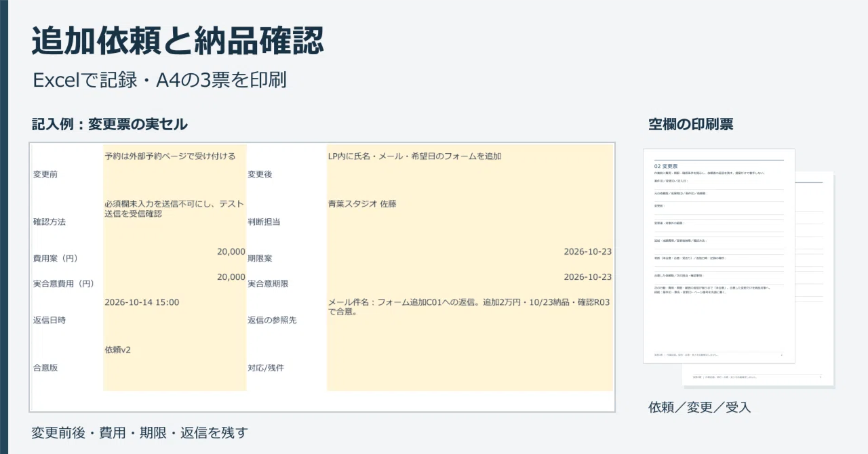This screenshot has height=454, width=868.
Task: Open the front 02 変更票 page thumbnail
Action: coord(719,256)
